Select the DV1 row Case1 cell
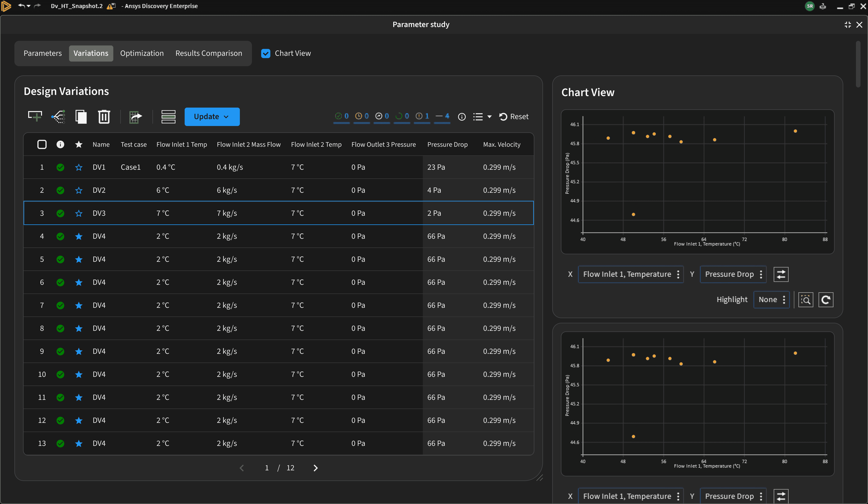This screenshot has height=504, width=868. [x=131, y=167]
